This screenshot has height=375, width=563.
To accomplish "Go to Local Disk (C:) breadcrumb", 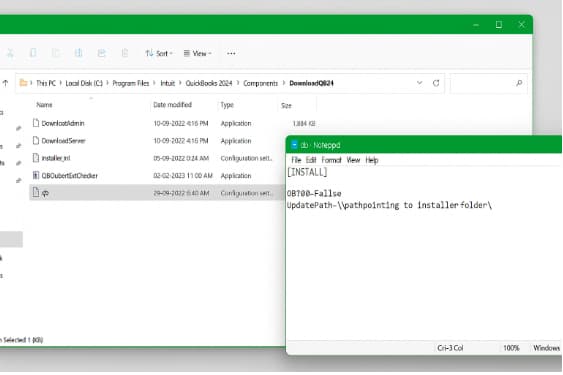I will pos(84,83).
